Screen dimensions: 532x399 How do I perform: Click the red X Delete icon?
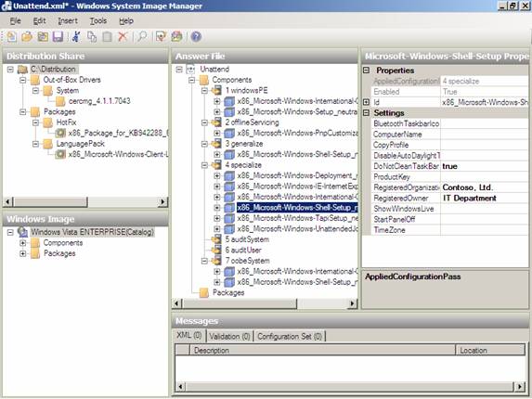click(123, 36)
